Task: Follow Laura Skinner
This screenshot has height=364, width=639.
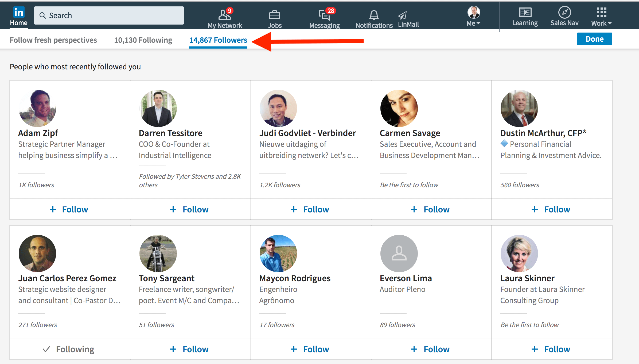Action: click(x=551, y=349)
